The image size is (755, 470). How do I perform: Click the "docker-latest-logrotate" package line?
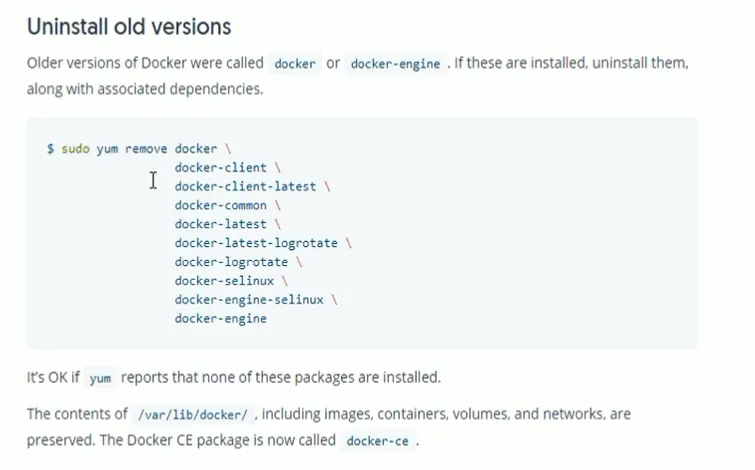256,244
